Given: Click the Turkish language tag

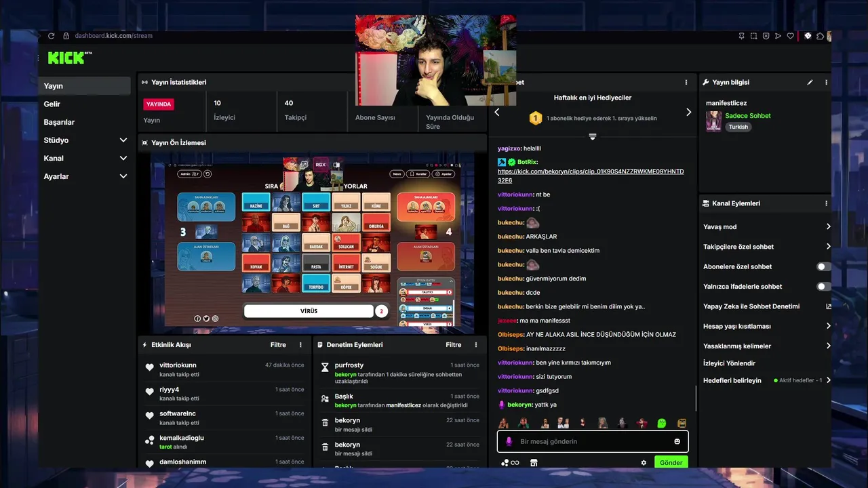Looking at the screenshot, I should point(738,127).
